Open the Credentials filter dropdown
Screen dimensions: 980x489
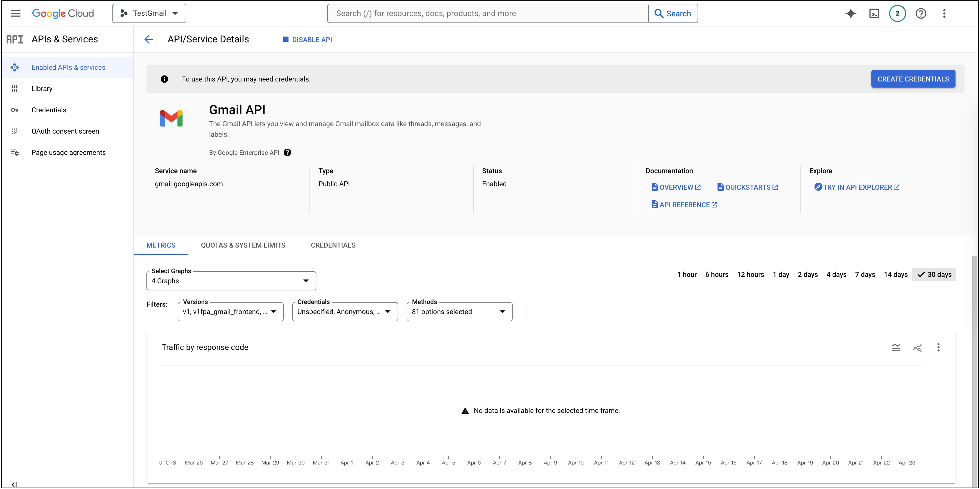(345, 312)
